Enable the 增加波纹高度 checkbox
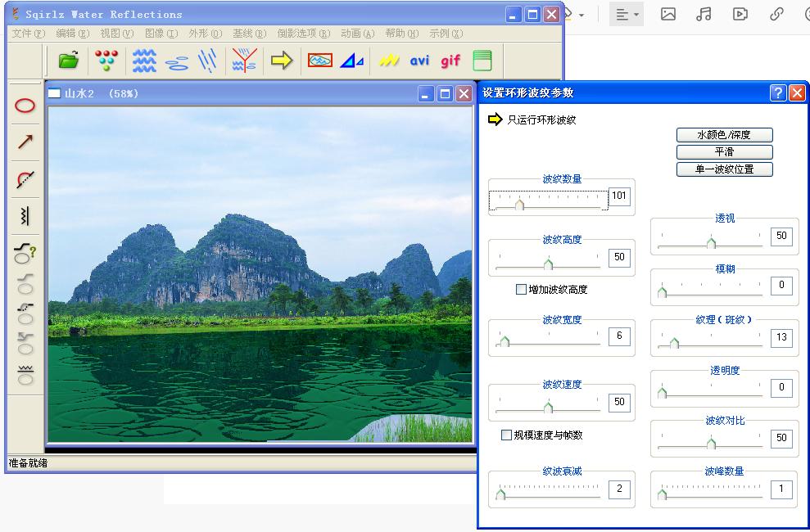Image resolution: width=810 pixels, height=532 pixels. coord(521,289)
